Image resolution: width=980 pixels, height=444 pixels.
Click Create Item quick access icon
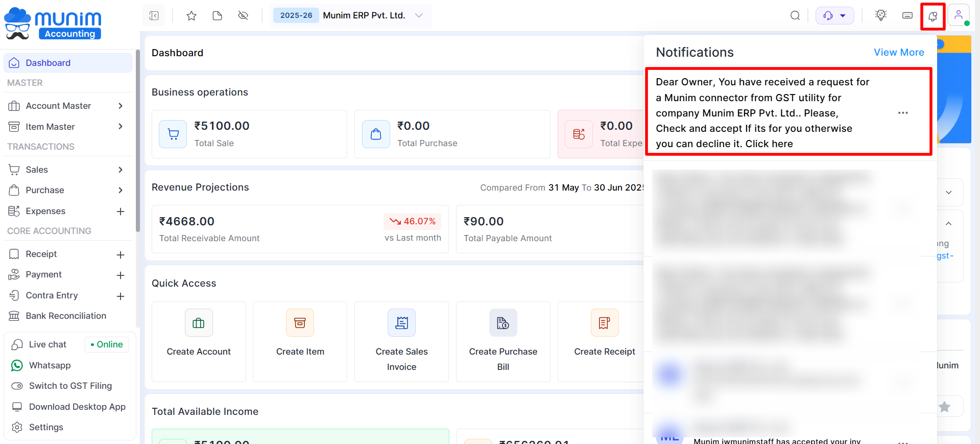pyautogui.click(x=300, y=323)
